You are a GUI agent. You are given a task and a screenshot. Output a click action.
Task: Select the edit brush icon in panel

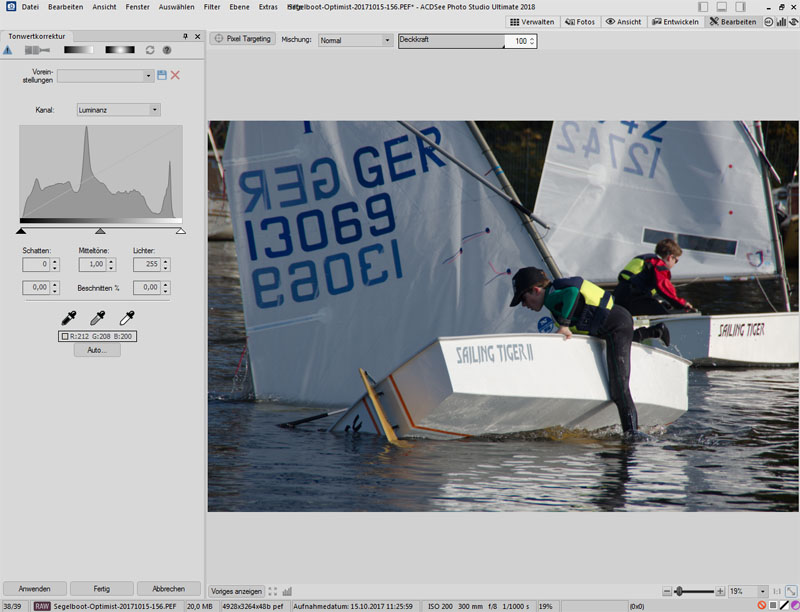click(36, 50)
